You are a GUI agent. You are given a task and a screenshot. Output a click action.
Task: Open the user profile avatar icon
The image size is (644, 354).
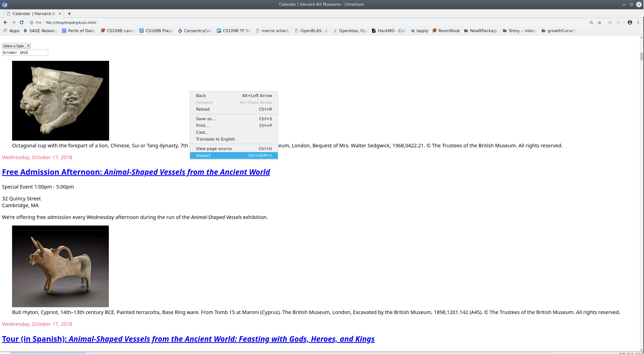click(630, 22)
